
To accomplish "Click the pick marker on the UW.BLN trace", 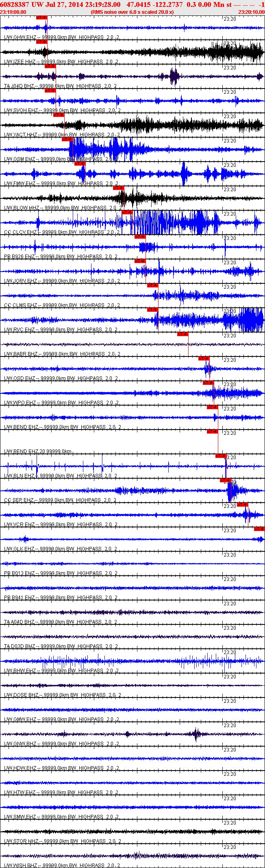I will 221,456.
